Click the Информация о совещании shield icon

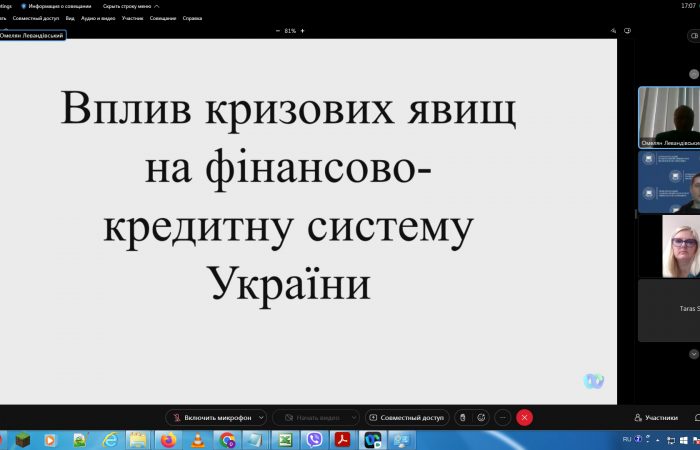(24, 6)
